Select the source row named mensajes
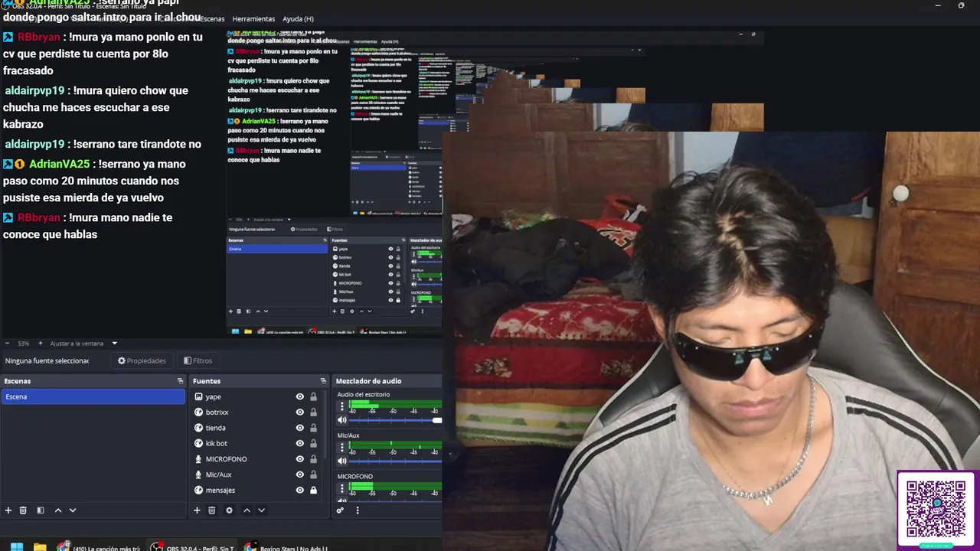The image size is (980, 551). pos(256,490)
